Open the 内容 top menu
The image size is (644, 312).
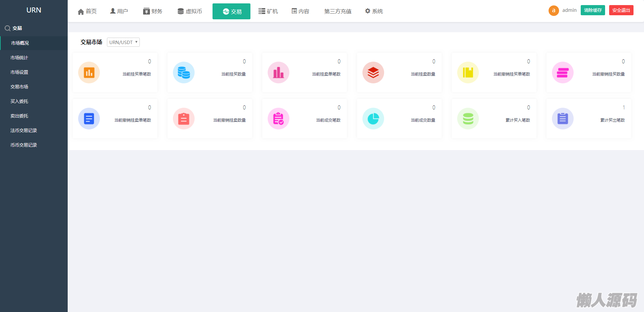coord(301,12)
